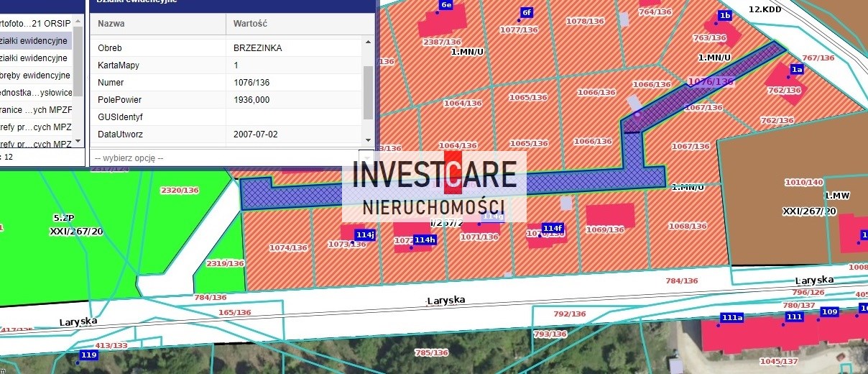The image size is (868, 374).
Task: Click parcel label 1045/137 on map
Action: pos(779,361)
